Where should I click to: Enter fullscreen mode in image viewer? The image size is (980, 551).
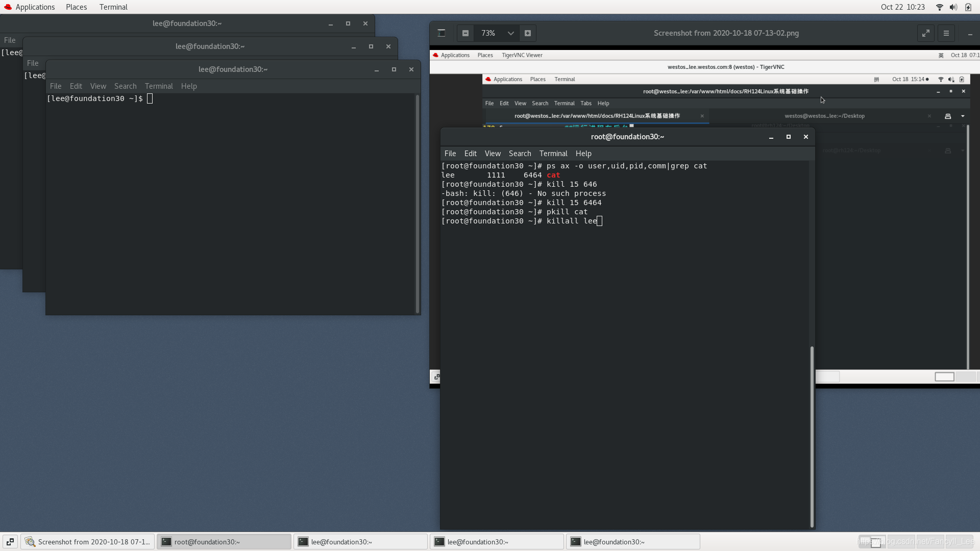925,33
